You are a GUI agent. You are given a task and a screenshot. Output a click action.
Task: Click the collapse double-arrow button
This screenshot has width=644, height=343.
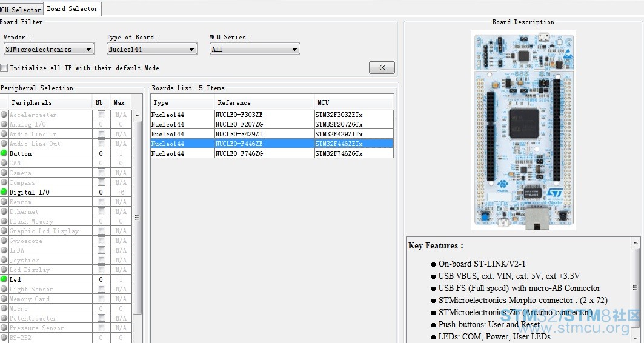[x=382, y=68]
